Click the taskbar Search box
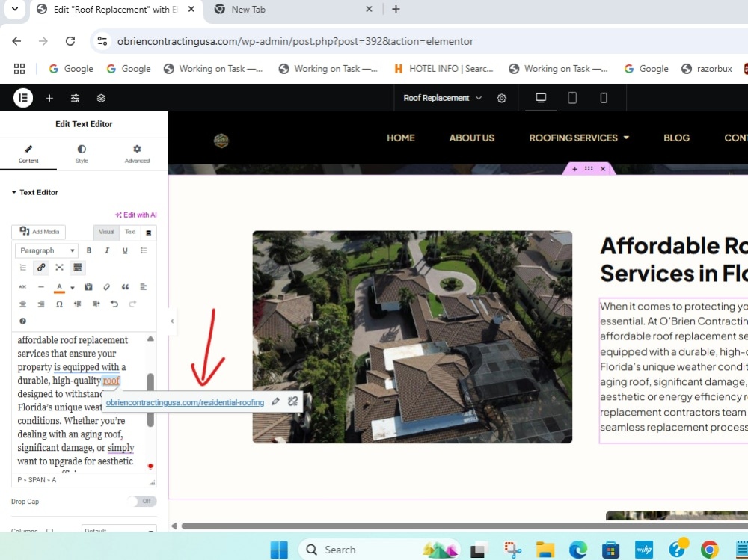Viewport: 748px width, 560px height. click(x=379, y=550)
